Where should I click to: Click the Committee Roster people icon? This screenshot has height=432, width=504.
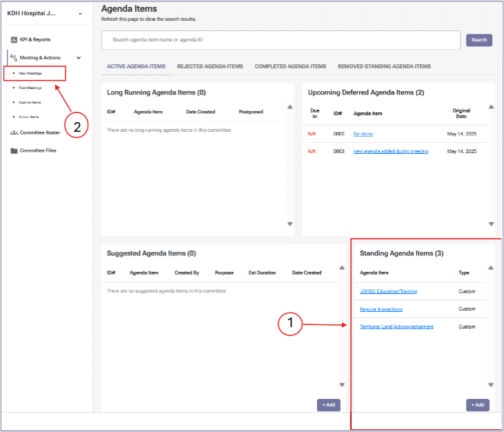[14, 132]
